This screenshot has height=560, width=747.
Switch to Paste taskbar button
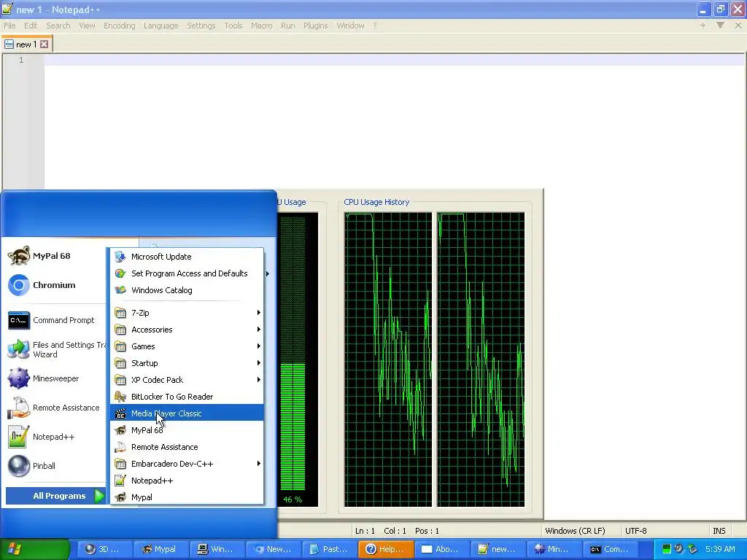329,549
